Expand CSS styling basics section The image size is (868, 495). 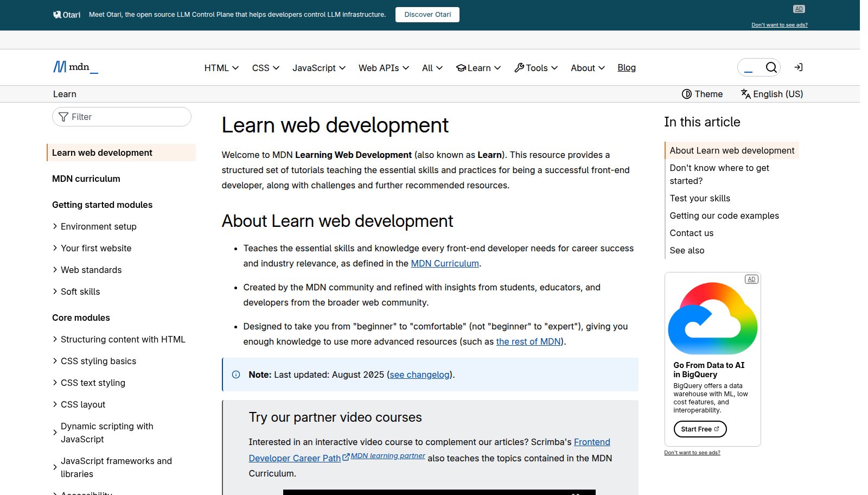pyautogui.click(x=94, y=361)
